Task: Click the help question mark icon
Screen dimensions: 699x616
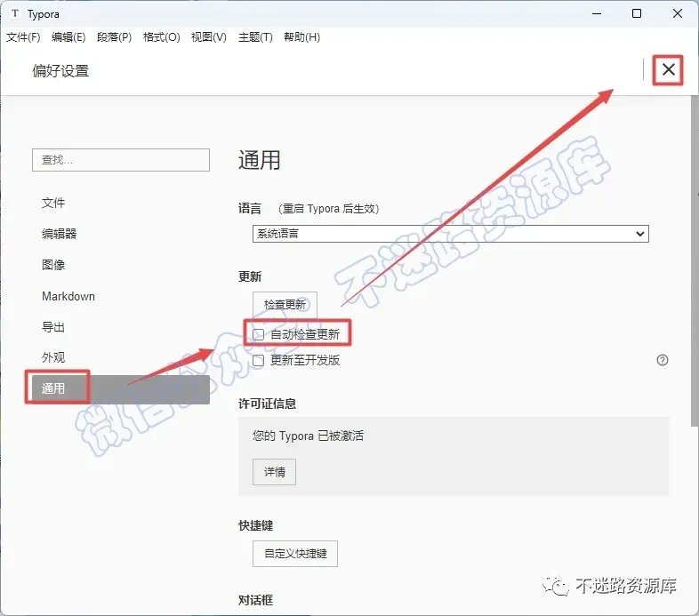Action: [x=662, y=360]
